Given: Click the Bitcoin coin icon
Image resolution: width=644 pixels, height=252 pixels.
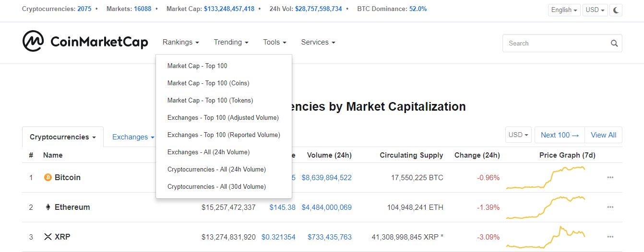Looking at the screenshot, I should [x=48, y=177].
